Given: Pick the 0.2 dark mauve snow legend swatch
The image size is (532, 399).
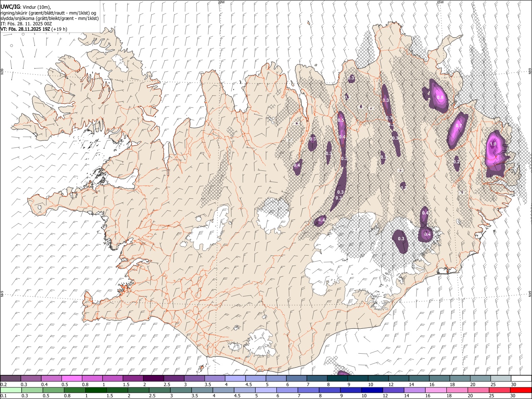Looking at the screenshot, I should click(10, 378).
